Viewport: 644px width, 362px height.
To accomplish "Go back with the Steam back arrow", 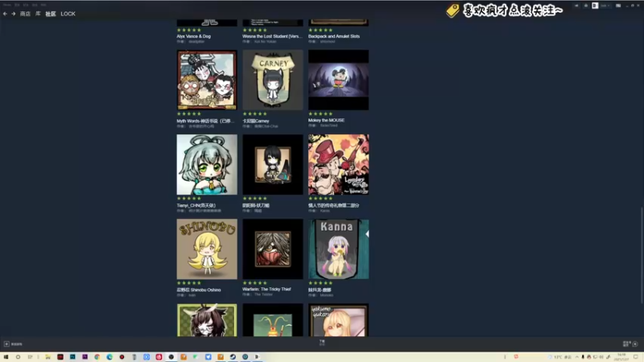I will [5, 14].
